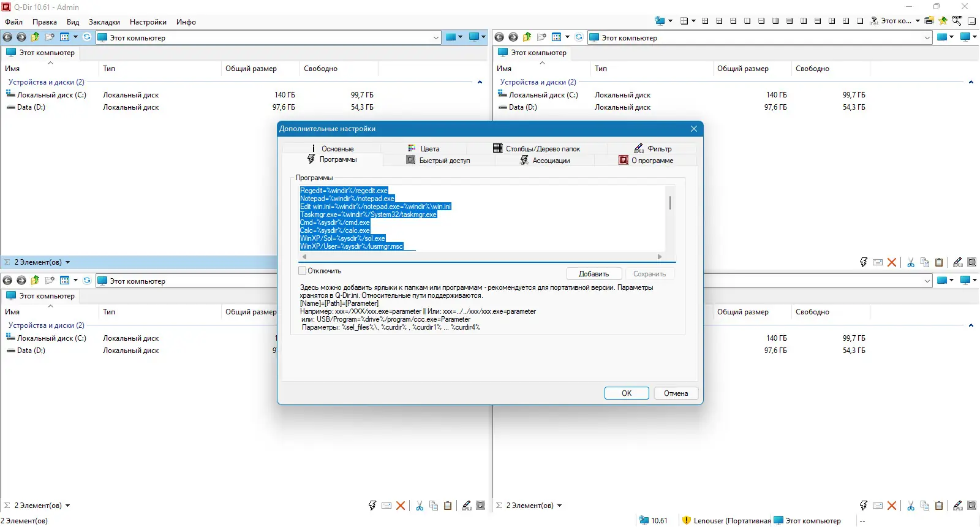Switch to the Цвета tab
This screenshot has height=527, width=980.
click(x=424, y=148)
